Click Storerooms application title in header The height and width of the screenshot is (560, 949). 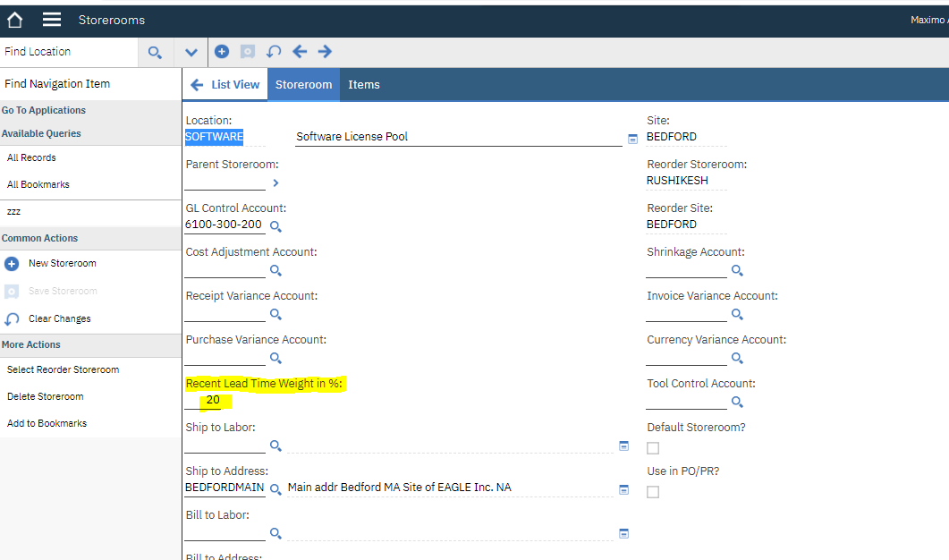tap(112, 20)
